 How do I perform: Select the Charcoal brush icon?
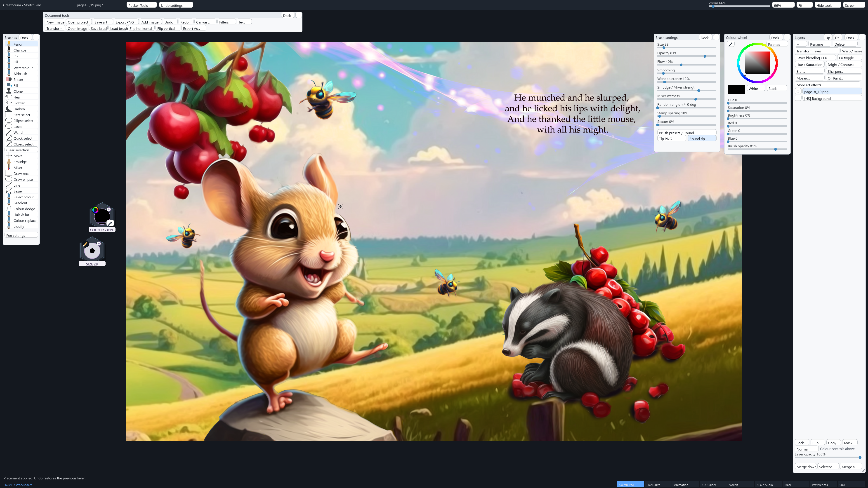(x=9, y=50)
